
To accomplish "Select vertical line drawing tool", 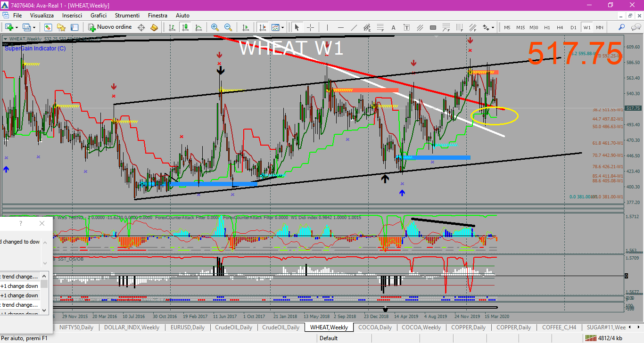I will point(327,27).
